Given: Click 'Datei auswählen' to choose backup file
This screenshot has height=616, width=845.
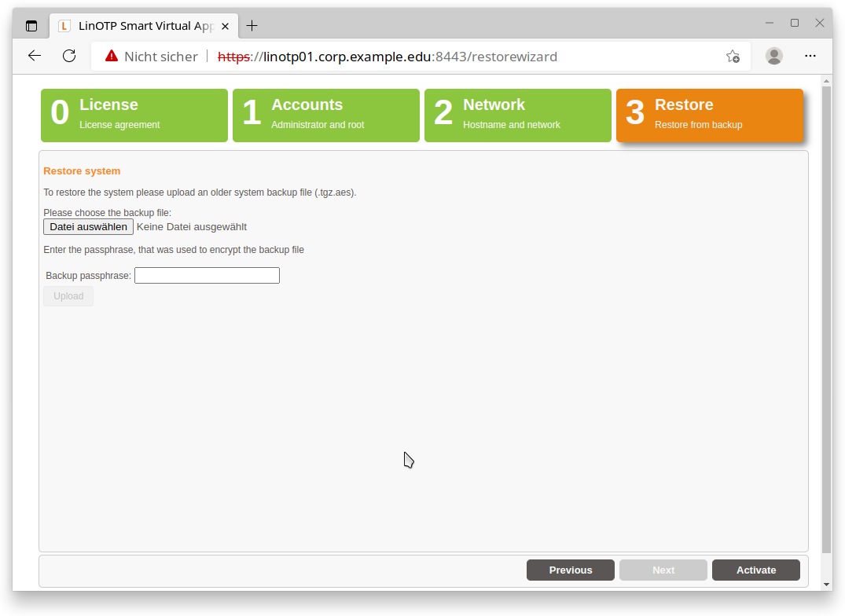Looking at the screenshot, I should pos(88,227).
